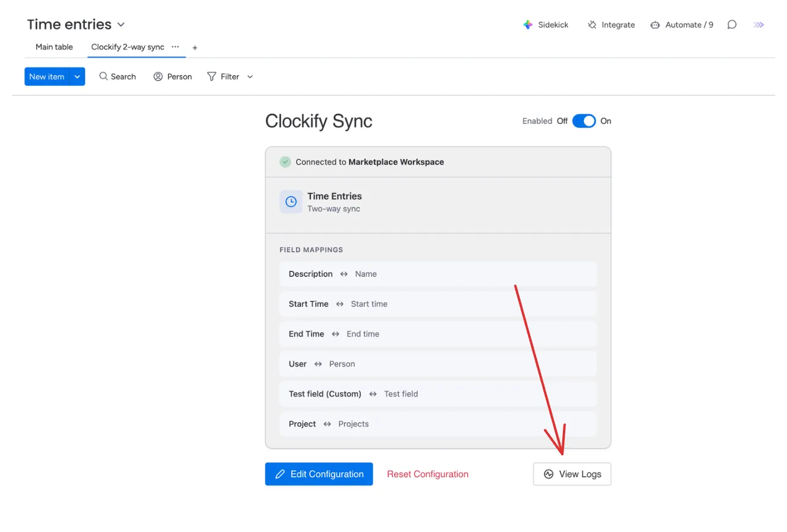Click the double-chevron panel icon

tap(758, 24)
